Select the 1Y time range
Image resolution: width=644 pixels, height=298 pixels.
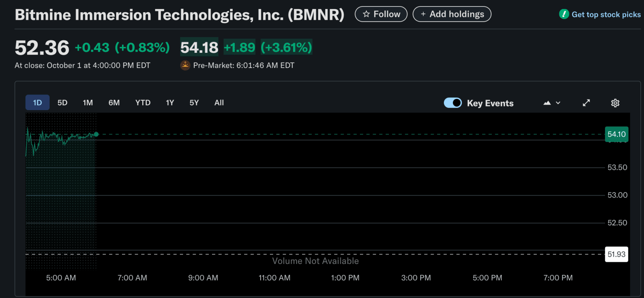point(170,103)
